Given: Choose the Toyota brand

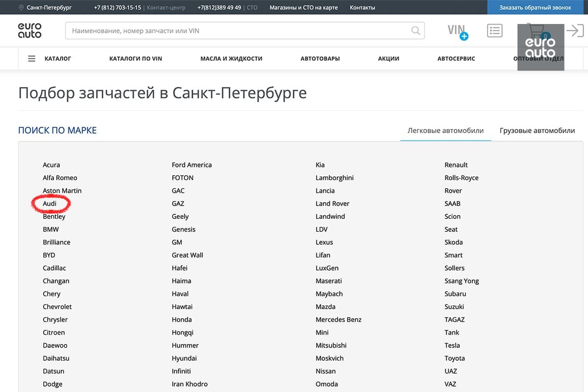Looking at the screenshot, I should click(455, 358).
